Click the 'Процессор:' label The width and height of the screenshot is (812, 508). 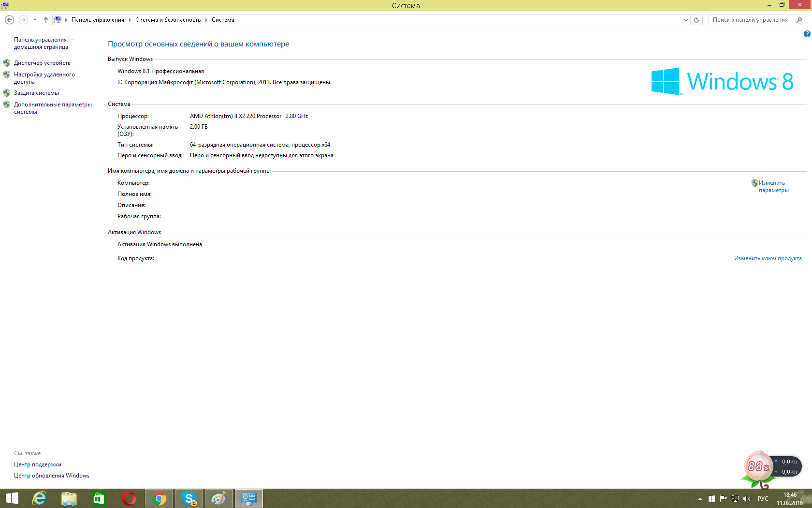point(133,116)
